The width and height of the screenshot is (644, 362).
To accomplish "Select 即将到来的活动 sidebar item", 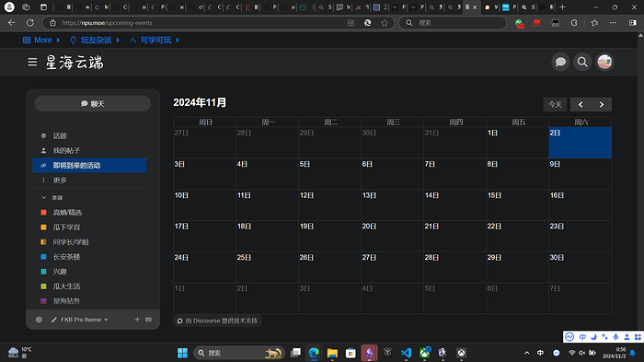I will [89, 166].
